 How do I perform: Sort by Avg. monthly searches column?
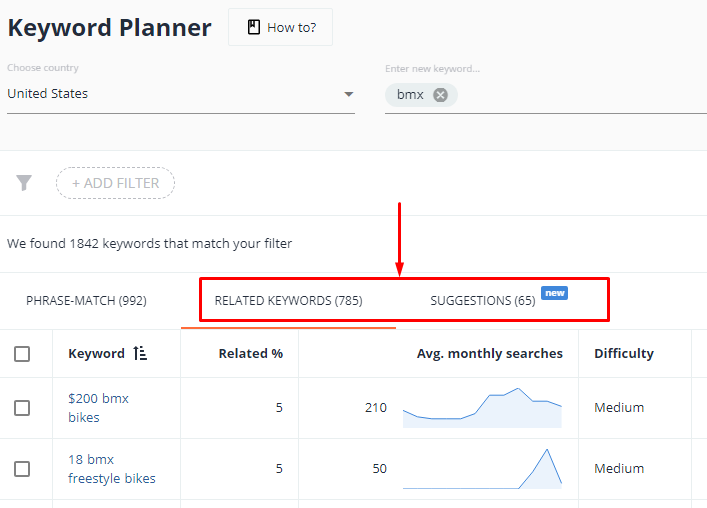pos(490,353)
